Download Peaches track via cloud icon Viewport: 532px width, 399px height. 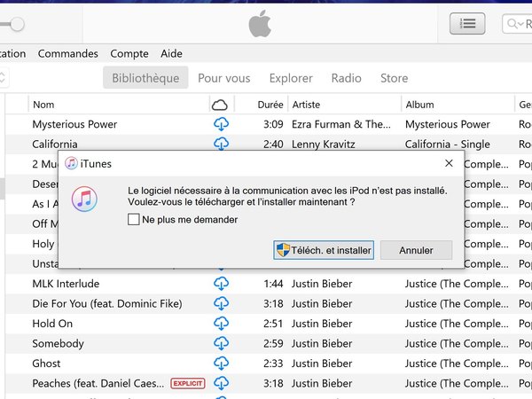pos(221,383)
